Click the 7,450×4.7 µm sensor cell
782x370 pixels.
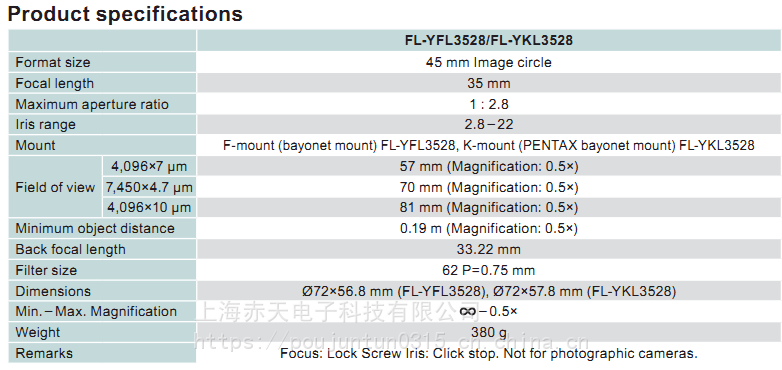click(x=149, y=187)
